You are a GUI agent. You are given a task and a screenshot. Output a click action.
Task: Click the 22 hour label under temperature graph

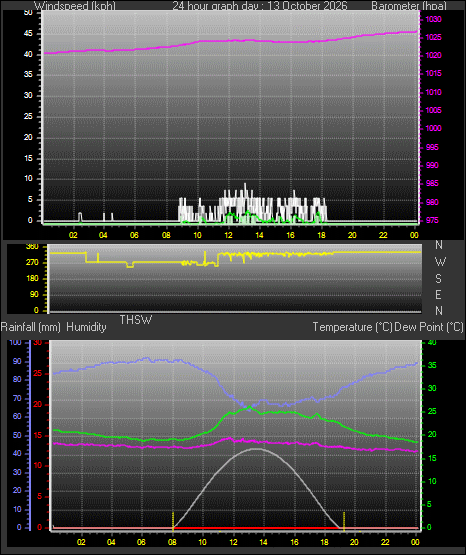385,542
